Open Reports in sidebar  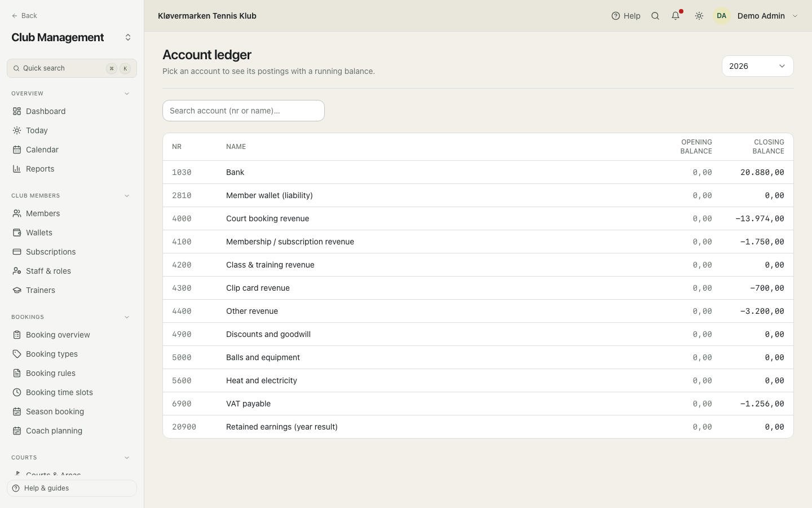coord(72,169)
